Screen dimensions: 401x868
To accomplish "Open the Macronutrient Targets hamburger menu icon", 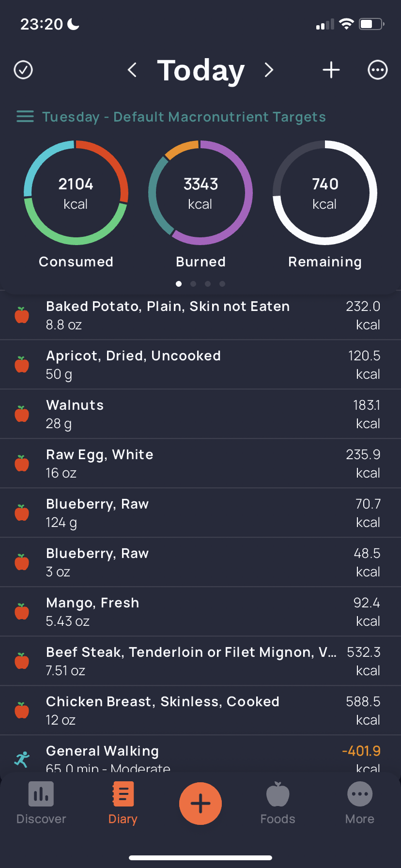I will pyautogui.click(x=25, y=117).
